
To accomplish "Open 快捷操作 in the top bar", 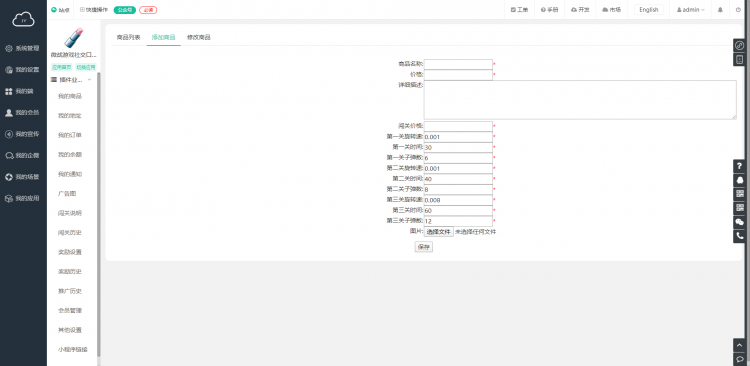I will (x=94, y=10).
